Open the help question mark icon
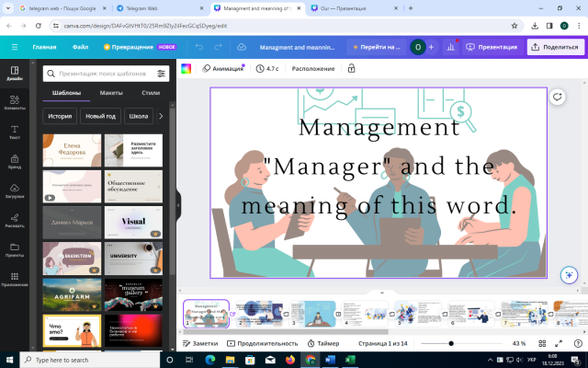588x368 pixels. pos(578,343)
